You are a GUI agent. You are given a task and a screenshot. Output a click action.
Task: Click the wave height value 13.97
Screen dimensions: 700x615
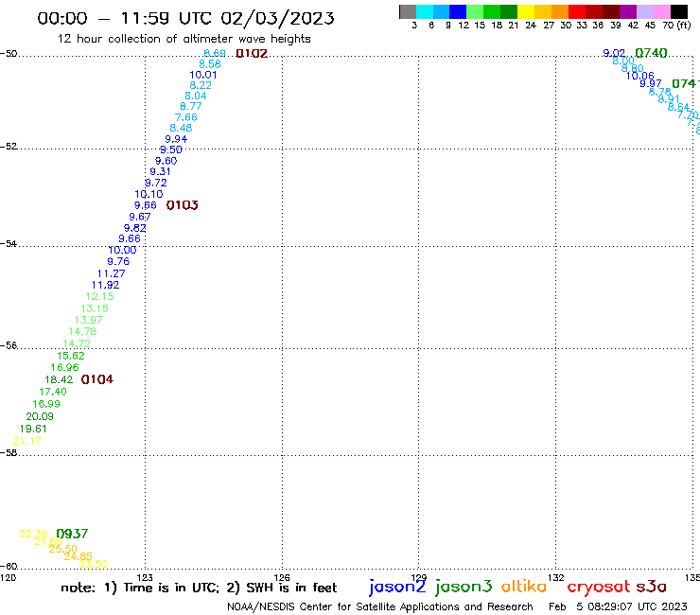point(88,320)
